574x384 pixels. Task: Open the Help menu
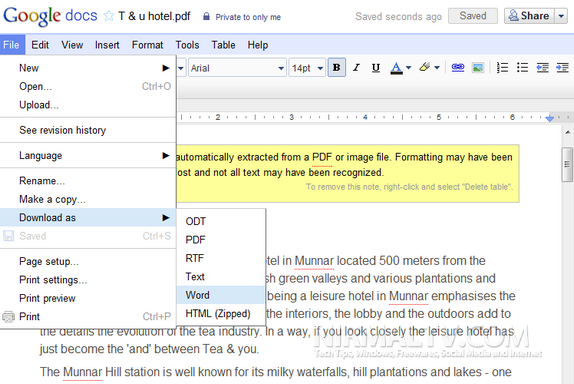(x=258, y=45)
